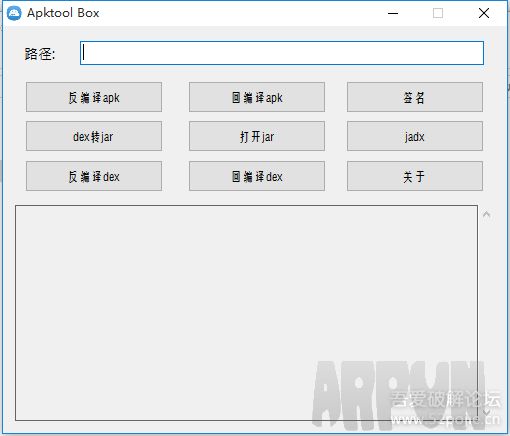The image size is (510, 436).
Task: Click the log scrollbar down arrow
Action: [x=486, y=412]
